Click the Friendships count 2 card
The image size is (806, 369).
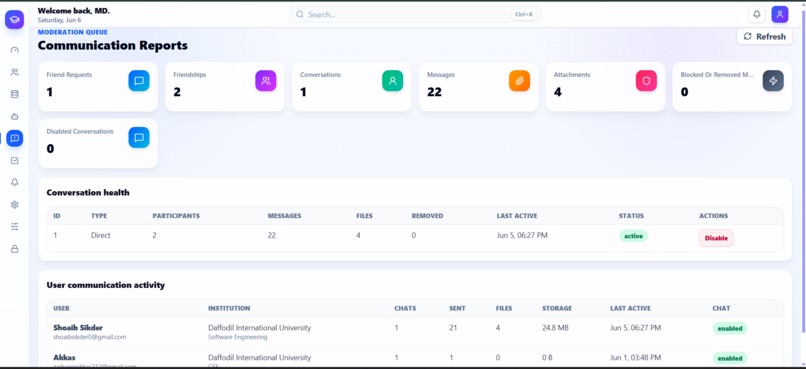pyautogui.click(x=225, y=86)
